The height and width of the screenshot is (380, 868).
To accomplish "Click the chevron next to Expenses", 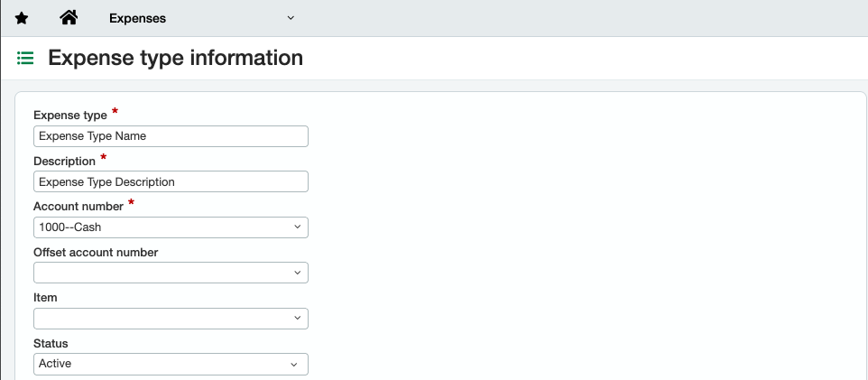I will [291, 18].
